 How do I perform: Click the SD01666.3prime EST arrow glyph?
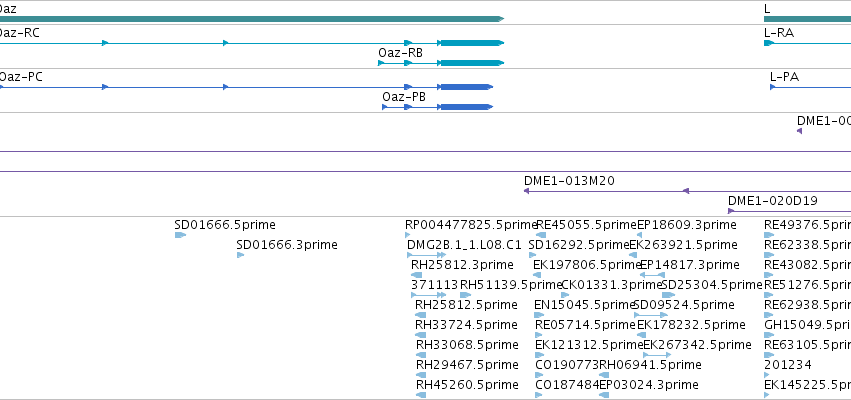(240, 255)
